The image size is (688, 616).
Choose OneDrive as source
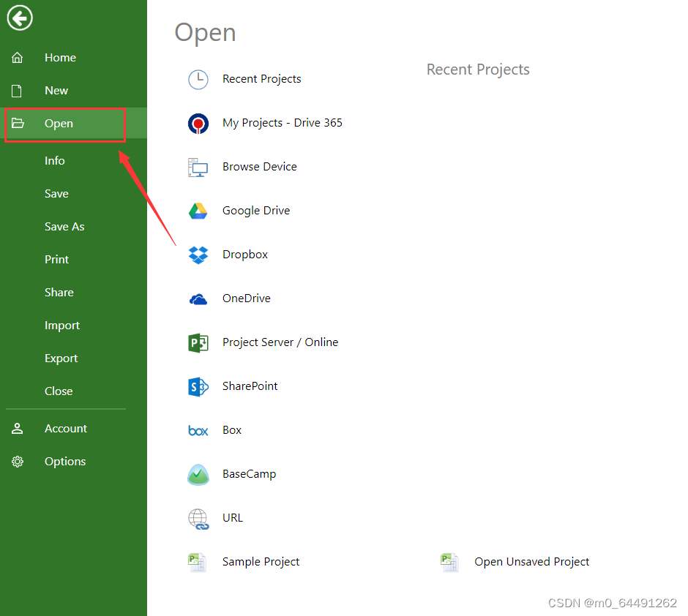[x=247, y=298]
